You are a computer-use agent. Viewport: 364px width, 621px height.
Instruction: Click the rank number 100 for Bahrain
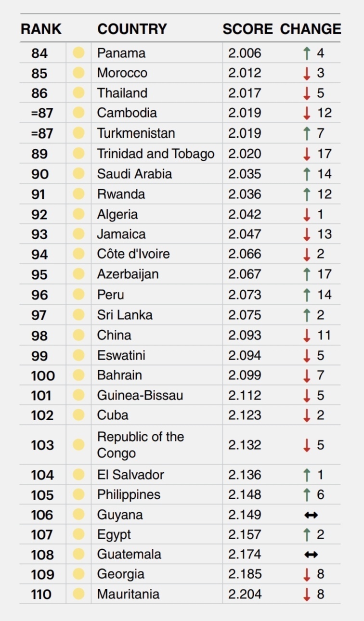[x=43, y=375]
